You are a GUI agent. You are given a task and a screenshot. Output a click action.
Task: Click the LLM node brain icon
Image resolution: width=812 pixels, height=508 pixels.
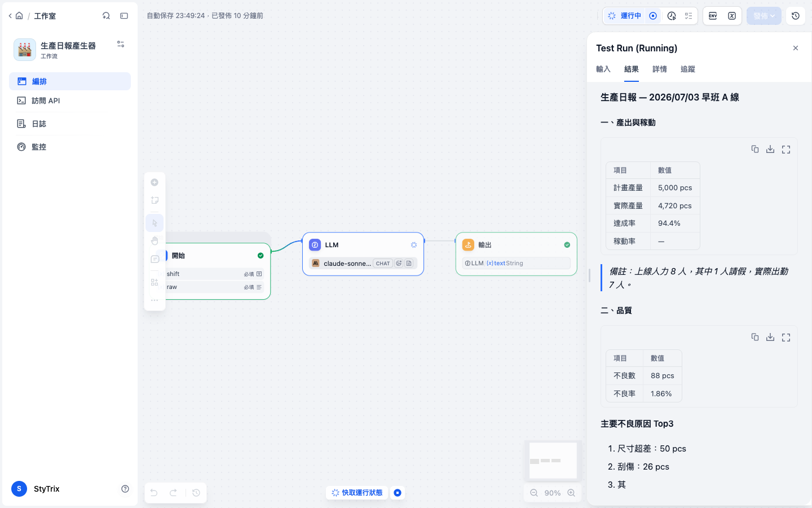pos(315,245)
